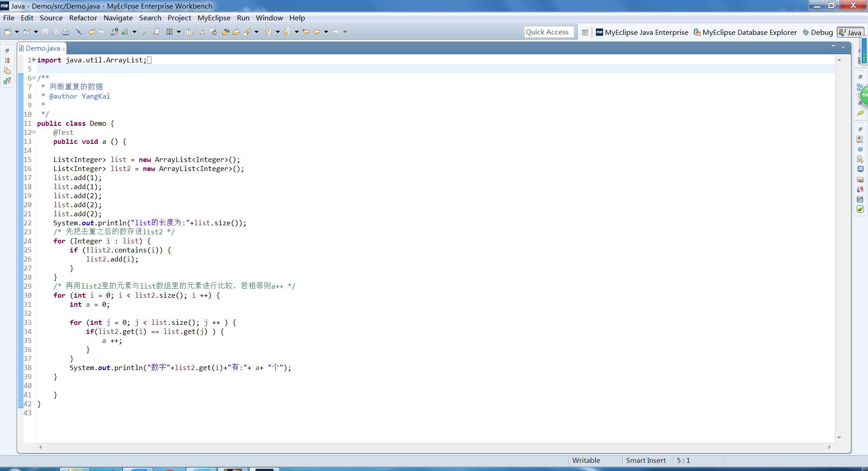Screen dimensions: 868x471
Task: Click the Print icon in toolbar
Action: (66, 32)
